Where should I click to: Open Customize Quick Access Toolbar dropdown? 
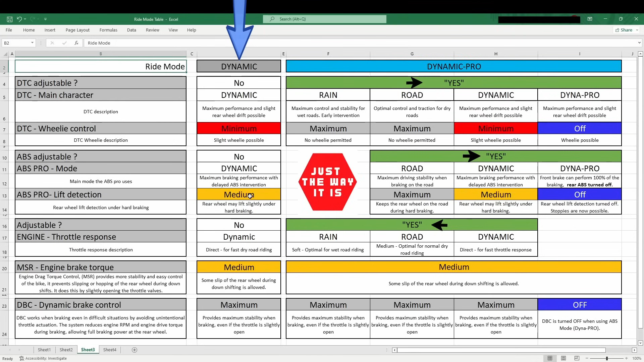(x=45, y=19)
